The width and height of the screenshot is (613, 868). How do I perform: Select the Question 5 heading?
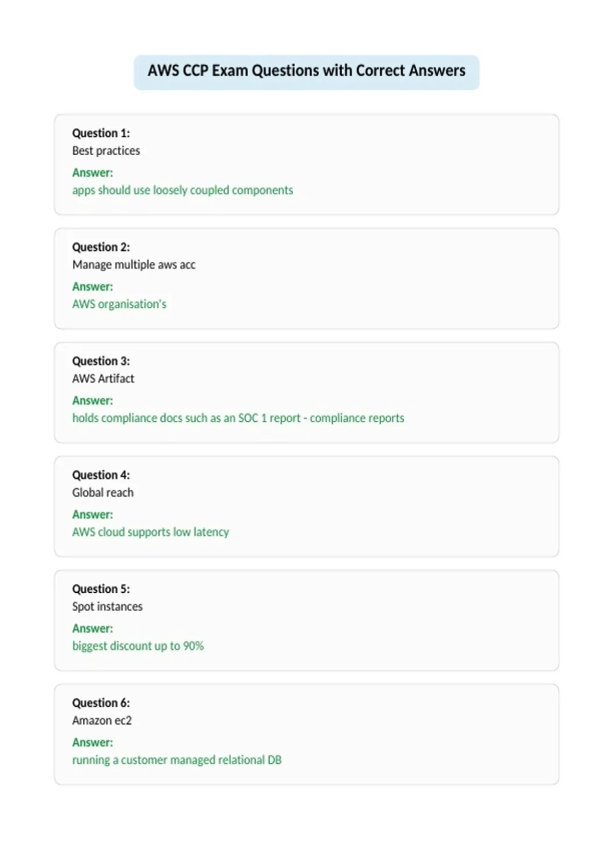point(101,589)
